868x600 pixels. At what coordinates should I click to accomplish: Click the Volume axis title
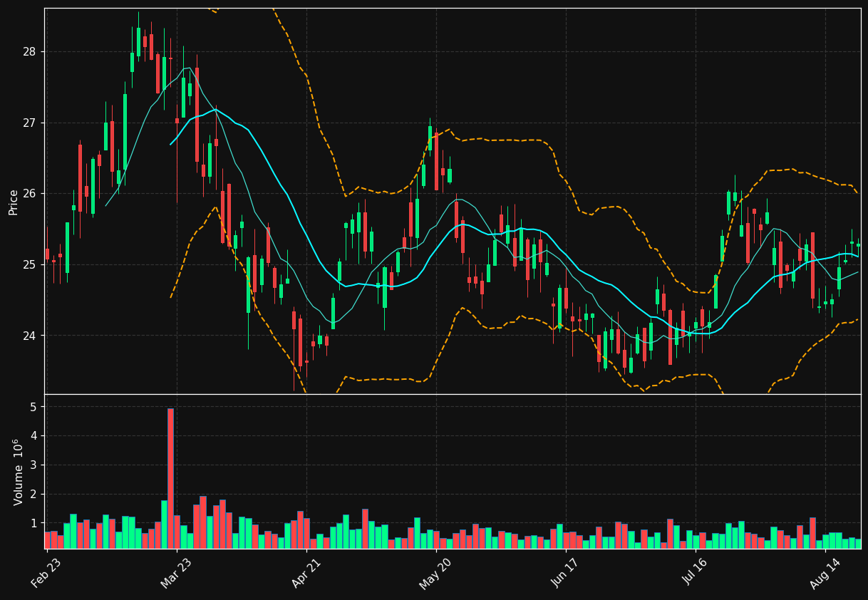(x=18, y=472)
